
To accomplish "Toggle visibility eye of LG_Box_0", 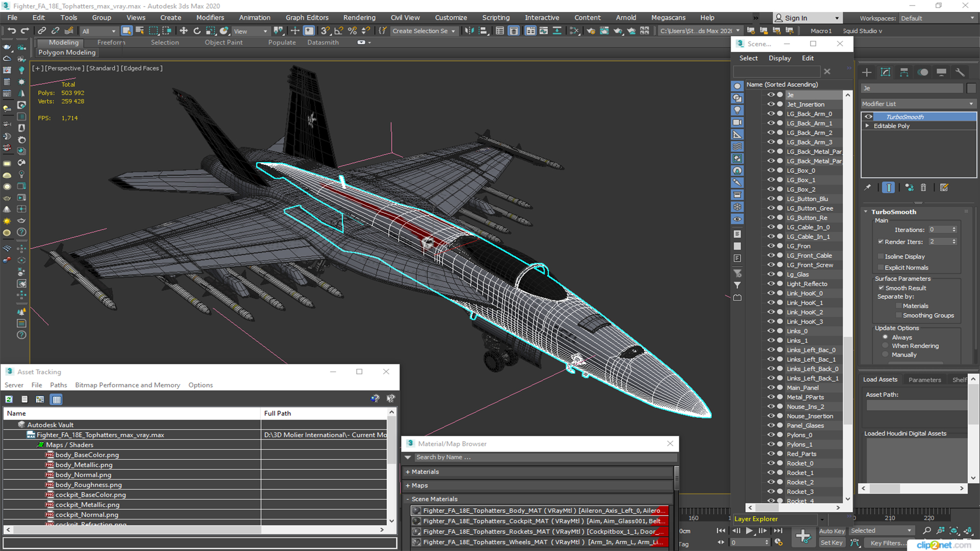I will click(x=771, y=170).
